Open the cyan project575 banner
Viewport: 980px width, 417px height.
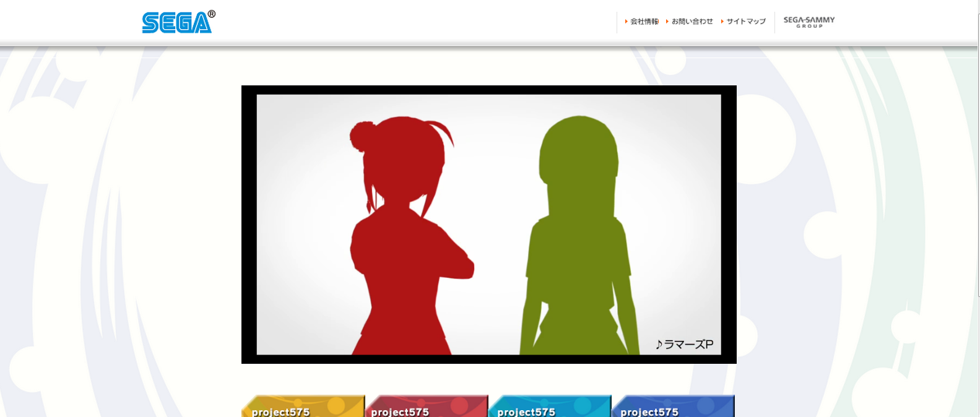coord(549,406)
